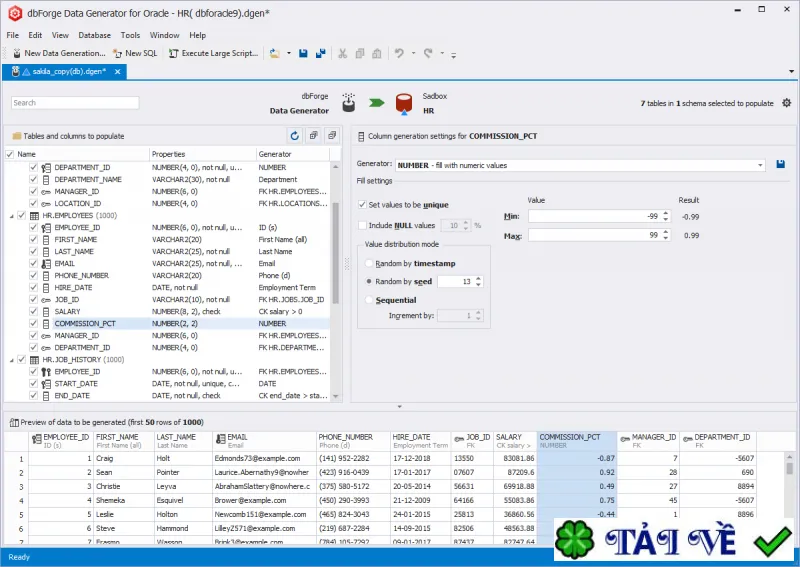800x567 pixels.
Task: Open the Edit menu
Action: pyautogui.click(x=35, y=35)
